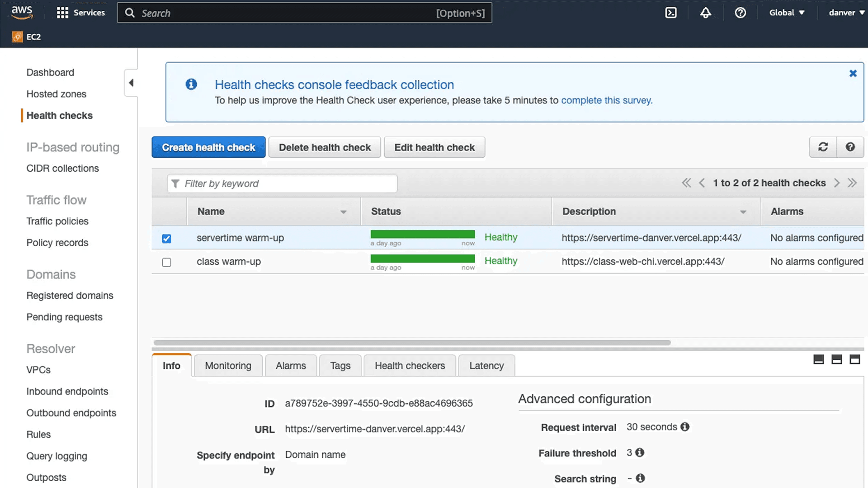Maximize the details pane layout icon
868x488 pixels.
pyautogui.click(x=854, y=359)
